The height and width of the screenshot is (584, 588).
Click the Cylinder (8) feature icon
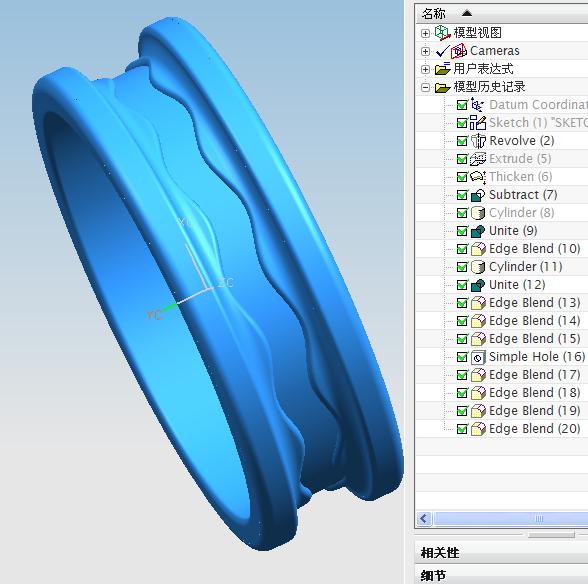[478, 213]
